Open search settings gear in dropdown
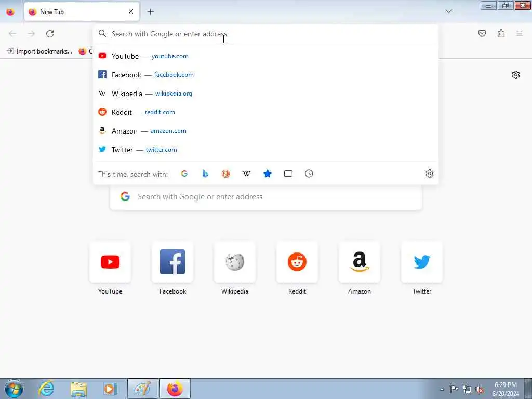This screenshot has width=532, height=399. coord(429,174)
